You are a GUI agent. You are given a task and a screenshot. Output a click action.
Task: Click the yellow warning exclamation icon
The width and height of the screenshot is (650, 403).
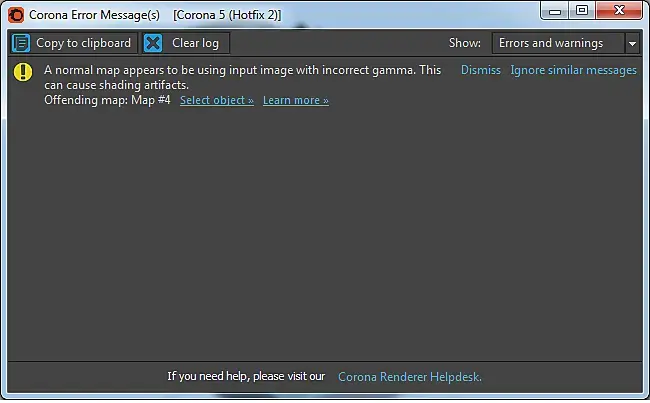pos(23,72)
